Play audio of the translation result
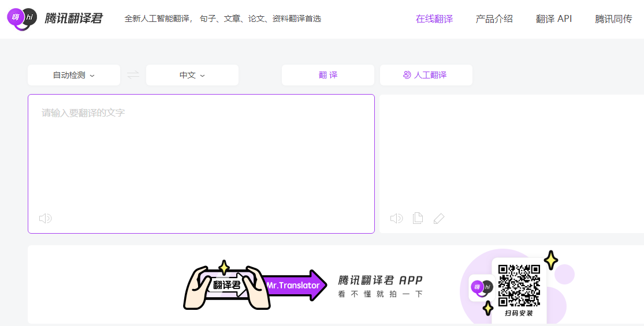This screenshot has width=644, height=326. click(396, 218)
